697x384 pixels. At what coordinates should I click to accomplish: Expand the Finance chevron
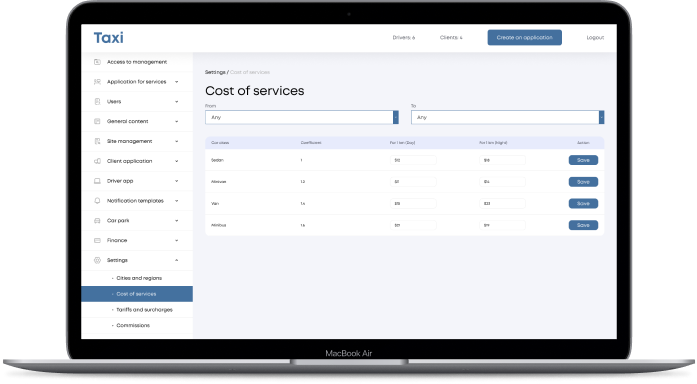pos(176,240)
